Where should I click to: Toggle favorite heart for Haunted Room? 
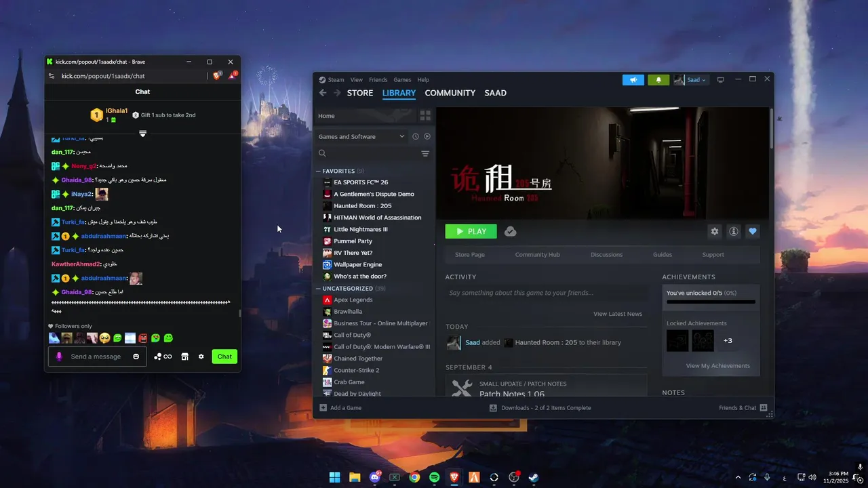pyautogui.click(x=752, y=231)
